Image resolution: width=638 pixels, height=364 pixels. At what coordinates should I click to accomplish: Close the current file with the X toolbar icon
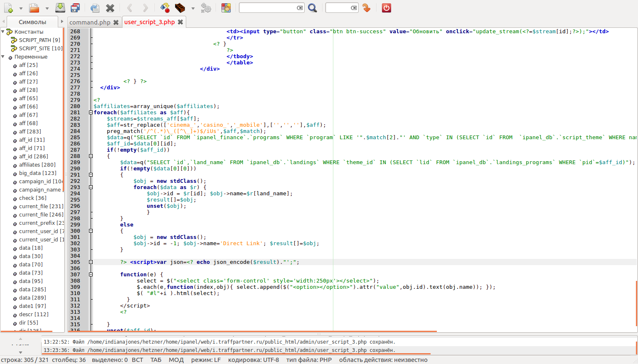click(x=110, y=8)
